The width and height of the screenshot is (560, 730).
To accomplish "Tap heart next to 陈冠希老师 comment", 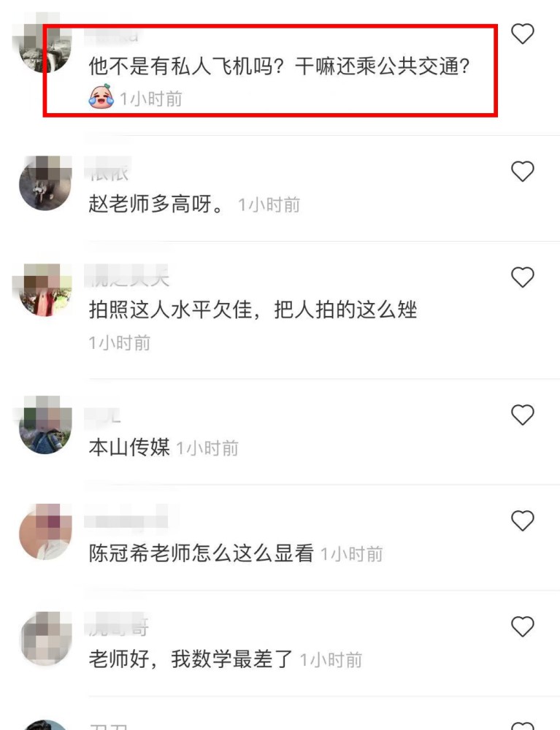I will pyautogui.click(x=522, y=520).
